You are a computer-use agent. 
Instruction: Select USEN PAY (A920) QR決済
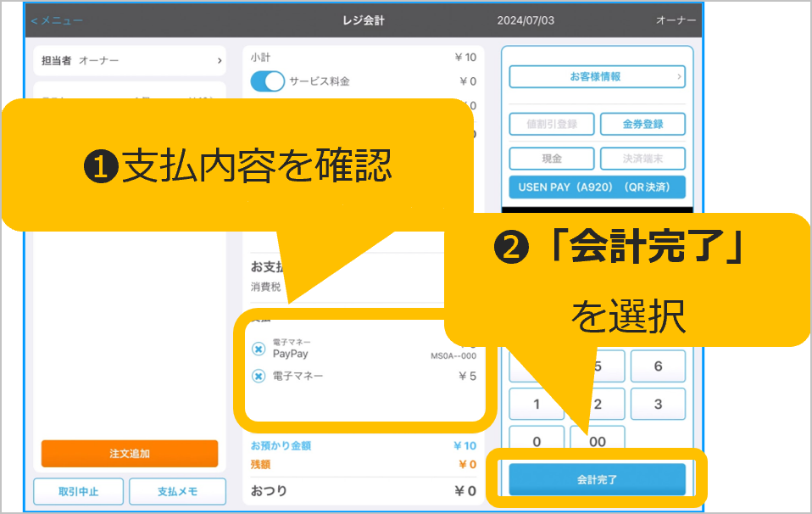pyautogui.click(x=597, y=187)
